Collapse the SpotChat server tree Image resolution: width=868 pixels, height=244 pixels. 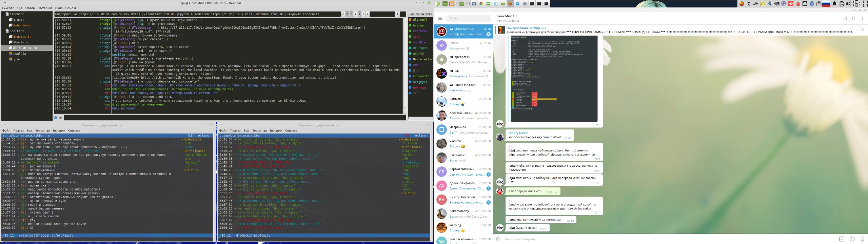(3, 31)
